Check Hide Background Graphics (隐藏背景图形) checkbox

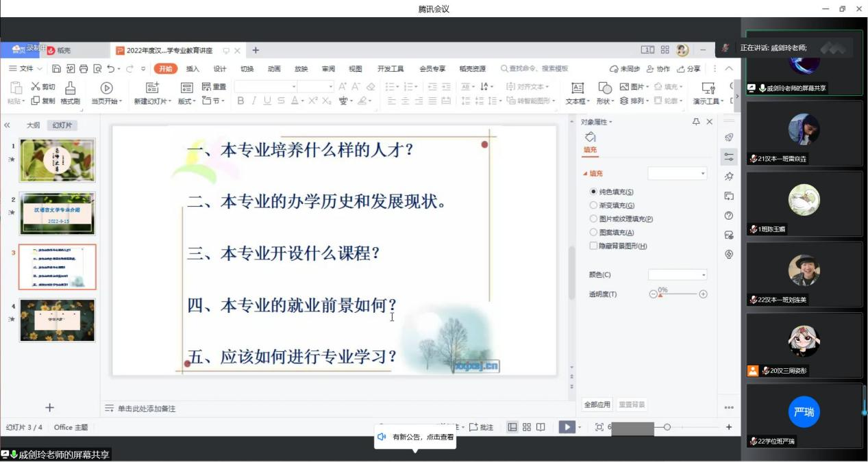pyautogui.click(x=593, y=246)
